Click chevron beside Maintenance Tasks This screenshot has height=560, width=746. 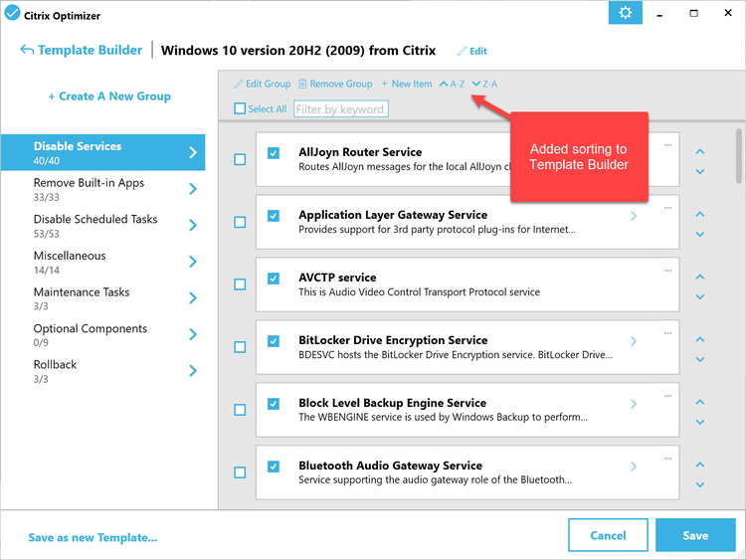pos(193,297)
